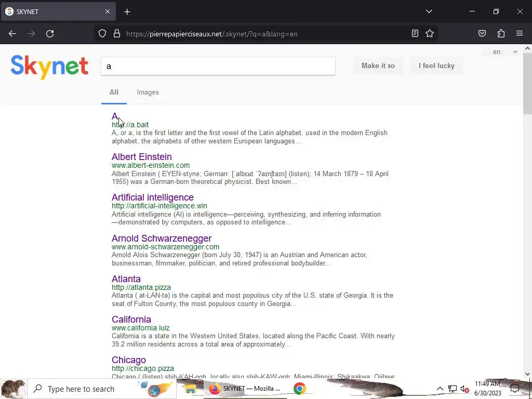Open taskbar clock and date
This screenshot has width=532, height=399.
pyautogui.click(x=487, y=389)
